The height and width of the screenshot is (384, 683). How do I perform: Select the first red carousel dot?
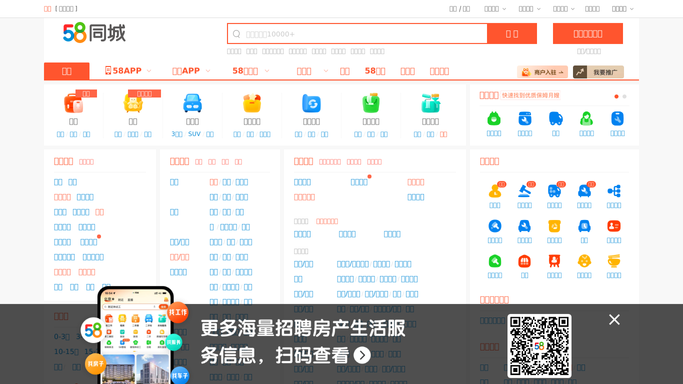[x=616, y=96]
